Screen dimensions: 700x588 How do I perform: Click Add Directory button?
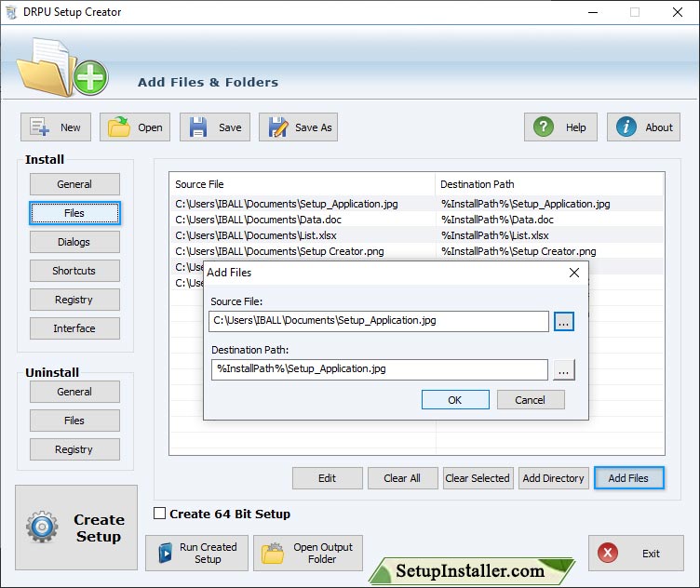pos(554,478)
